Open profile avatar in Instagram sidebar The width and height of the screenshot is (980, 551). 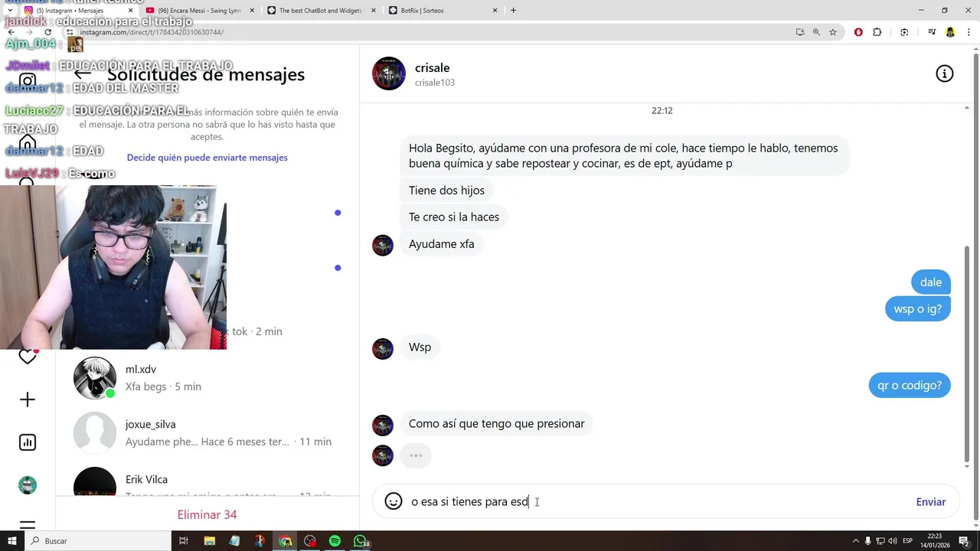click(28, 485)
